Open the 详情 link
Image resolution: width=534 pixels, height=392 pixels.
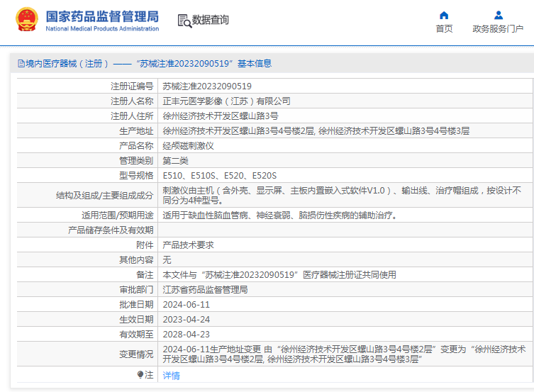tap(172, 375)
